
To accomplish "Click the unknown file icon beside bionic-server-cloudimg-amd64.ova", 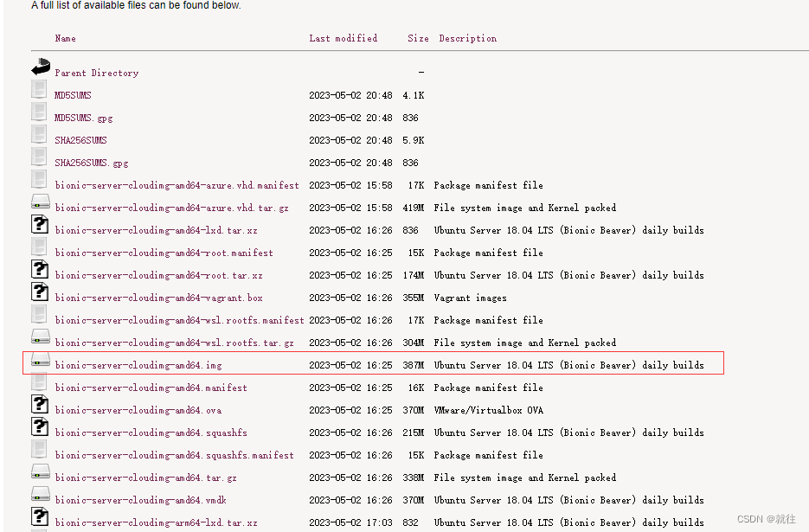I will [40, 404].
